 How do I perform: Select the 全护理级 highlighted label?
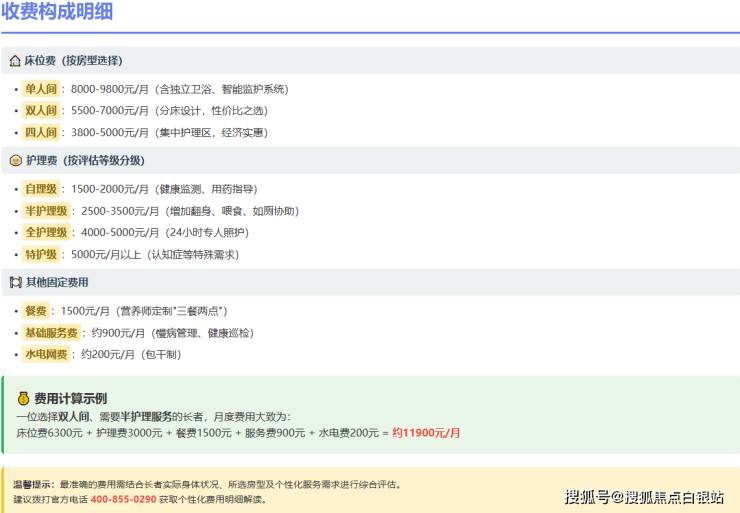46,233
